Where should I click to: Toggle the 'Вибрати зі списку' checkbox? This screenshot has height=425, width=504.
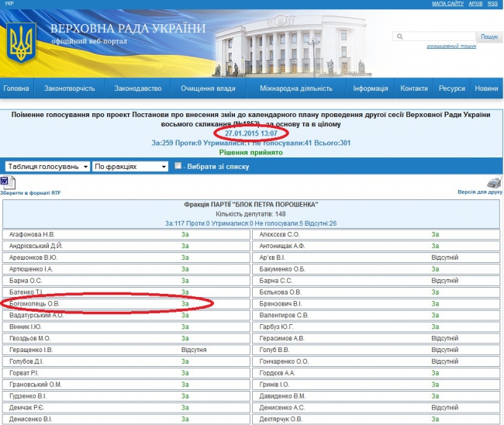[178, 166]
